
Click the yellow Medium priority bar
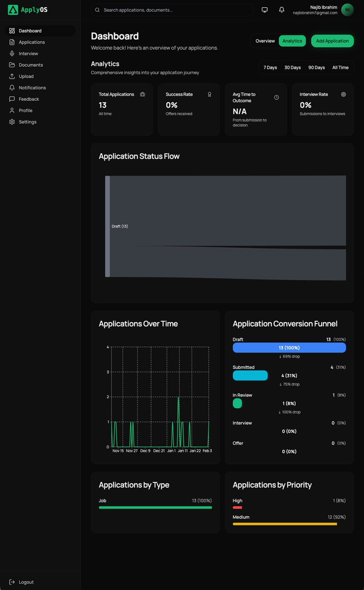tap(285, 524)
